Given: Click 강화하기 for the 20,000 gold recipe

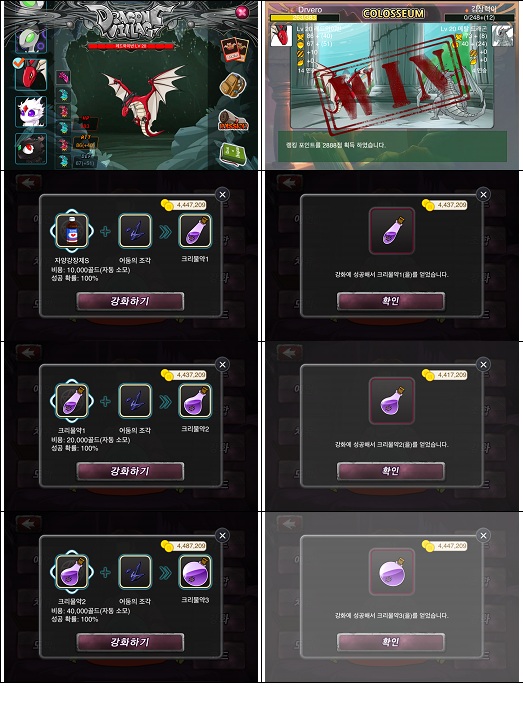Looking at the screenshot, I should [130, 471].
